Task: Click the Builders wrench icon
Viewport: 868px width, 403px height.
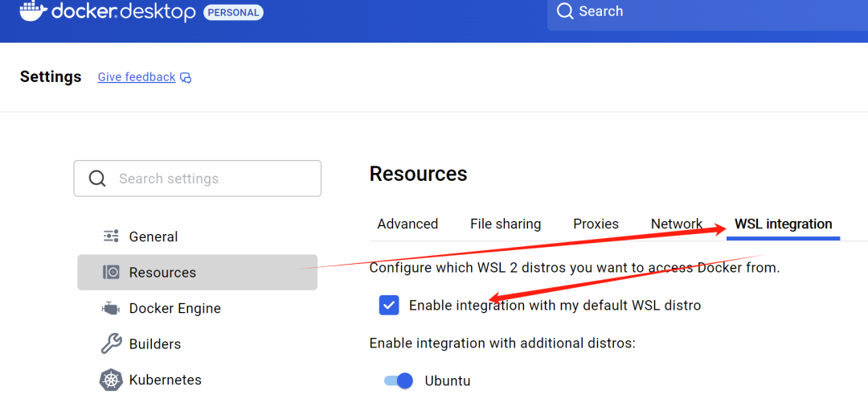Action: tap(111, 343)
